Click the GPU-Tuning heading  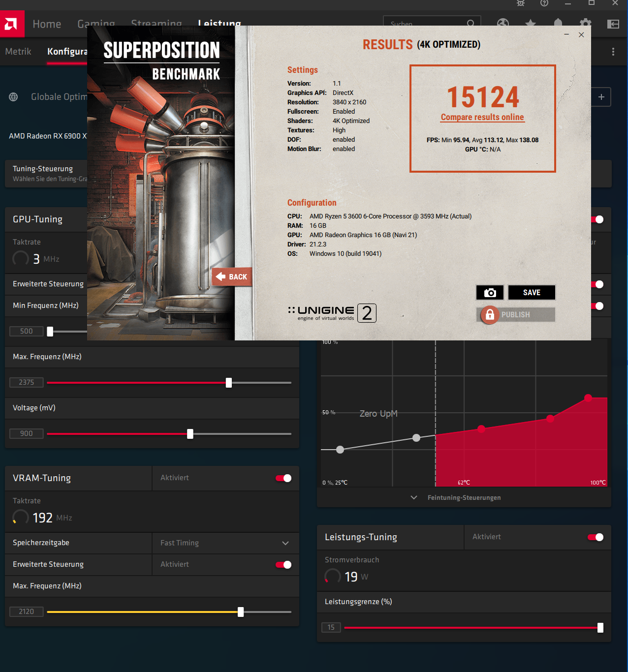[x=37, y=219]
